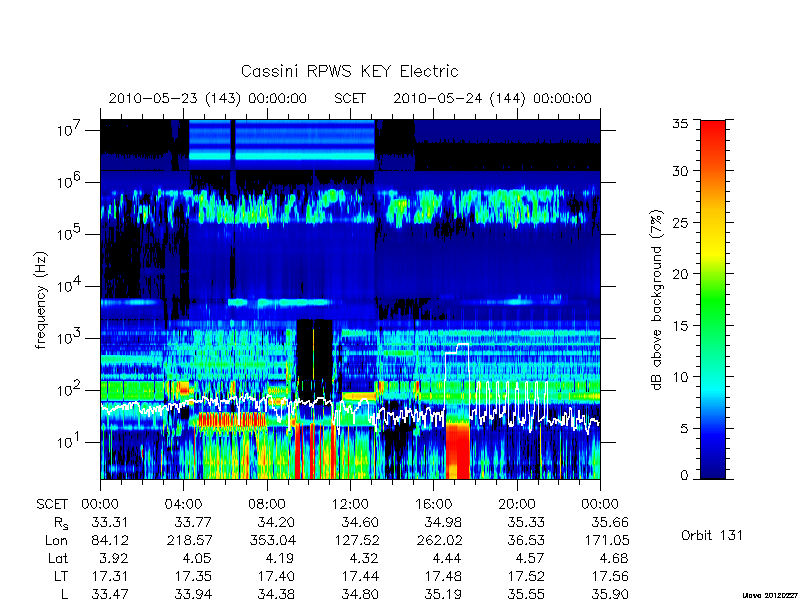Click the 'Lat' row label
This screenshot has height=600, width=800.
58,558
